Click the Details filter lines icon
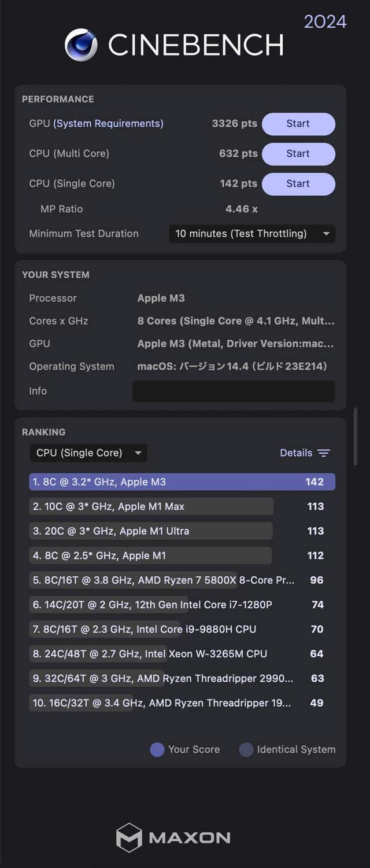370x868 pixels. click(x=324, y=453)
